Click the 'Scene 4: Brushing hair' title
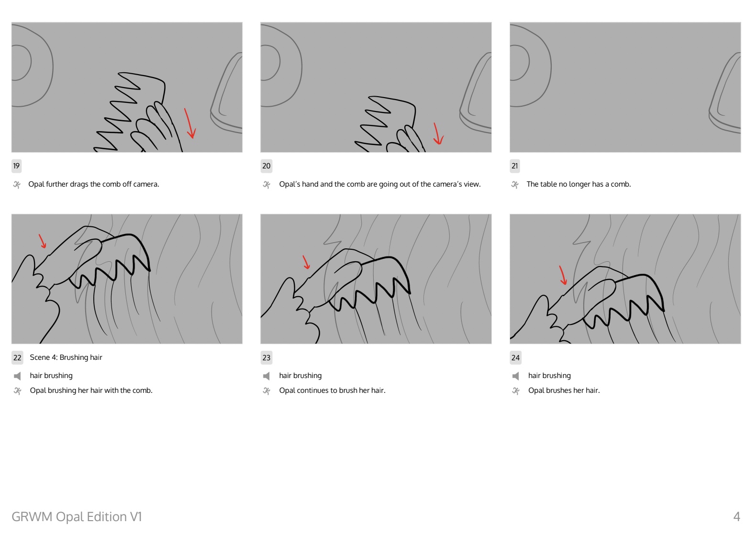756x535 pixels. 66,357
